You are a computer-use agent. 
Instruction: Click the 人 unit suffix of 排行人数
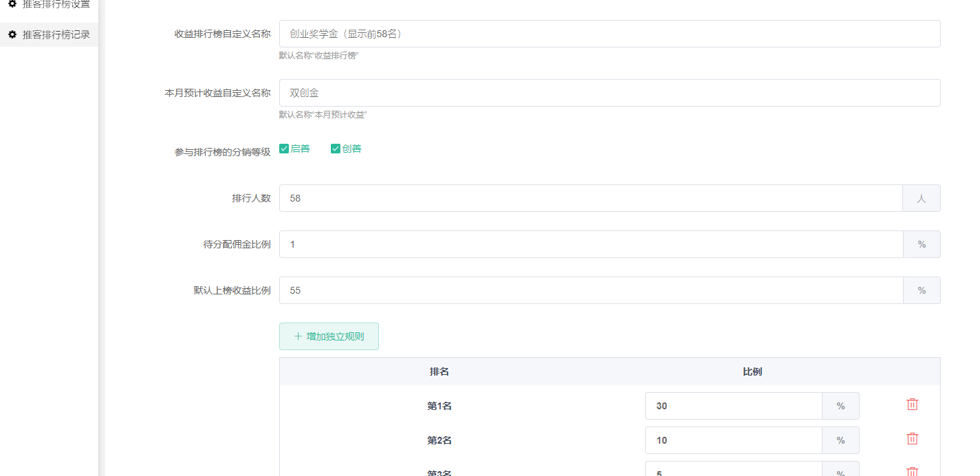(x=922, y=198)
